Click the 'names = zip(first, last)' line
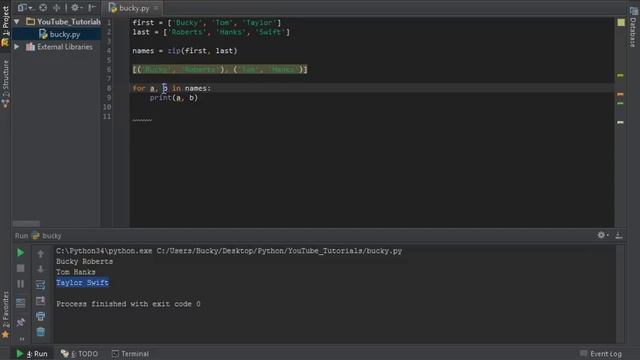Viewport: 640px width, 360px height. point(184,51)
